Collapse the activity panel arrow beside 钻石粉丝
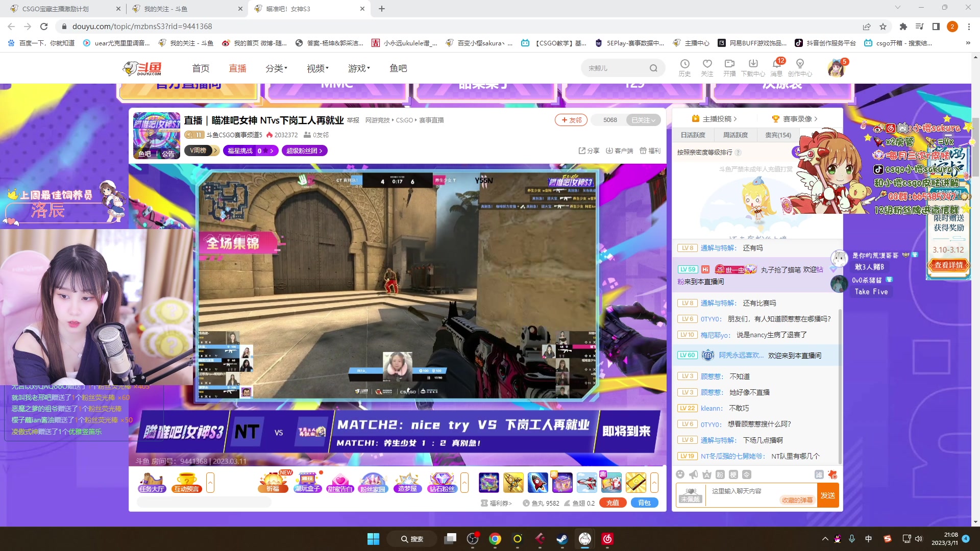Viewport: 980px width, 551px height. (x=464, y=483)
